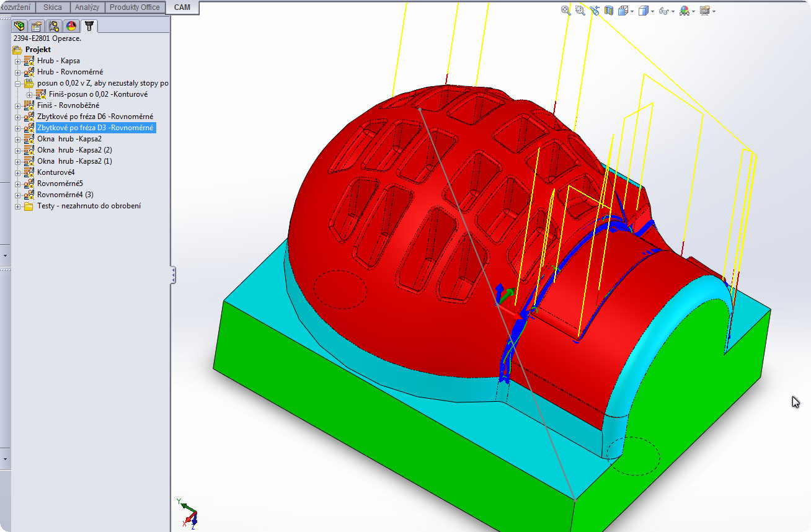Activate the Zoom to Area tool

pyautogui.click(x=580, y=11)
